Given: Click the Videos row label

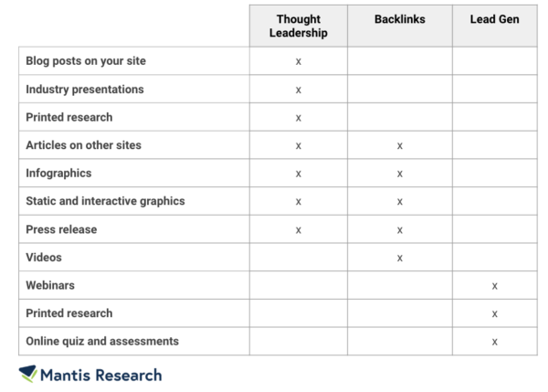Looking at the screenshot, I should [44, 258].
